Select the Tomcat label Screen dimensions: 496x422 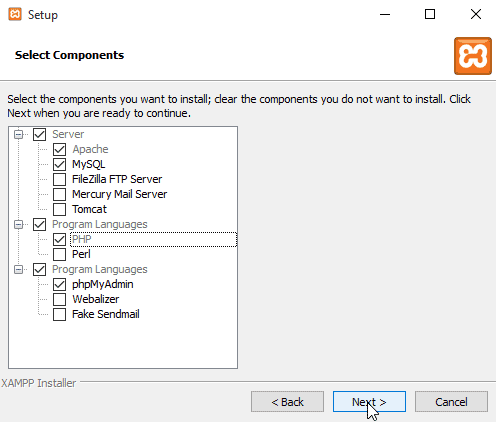tap(89, 209)
